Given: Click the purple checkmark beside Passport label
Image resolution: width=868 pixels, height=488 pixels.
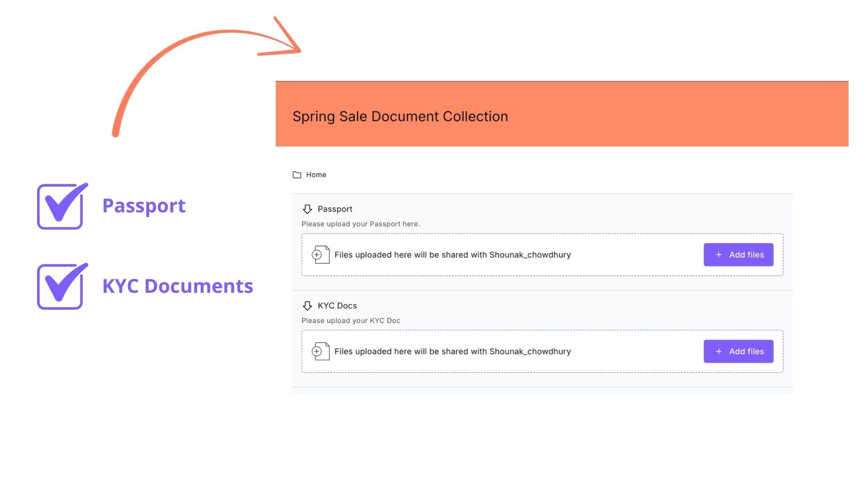Looking at the screenshot, I should pyautogui.click(x=61, y=206).
